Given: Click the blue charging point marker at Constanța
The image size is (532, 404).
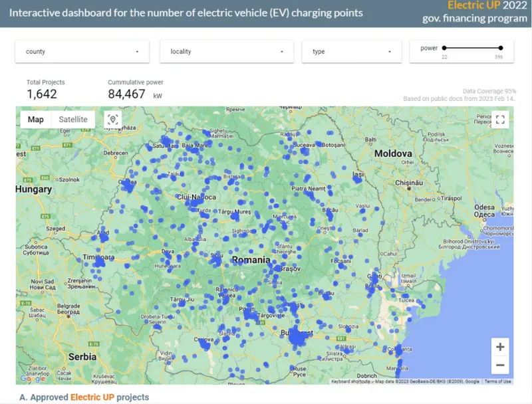Looking at the screenshot, I should click(399, 350).
